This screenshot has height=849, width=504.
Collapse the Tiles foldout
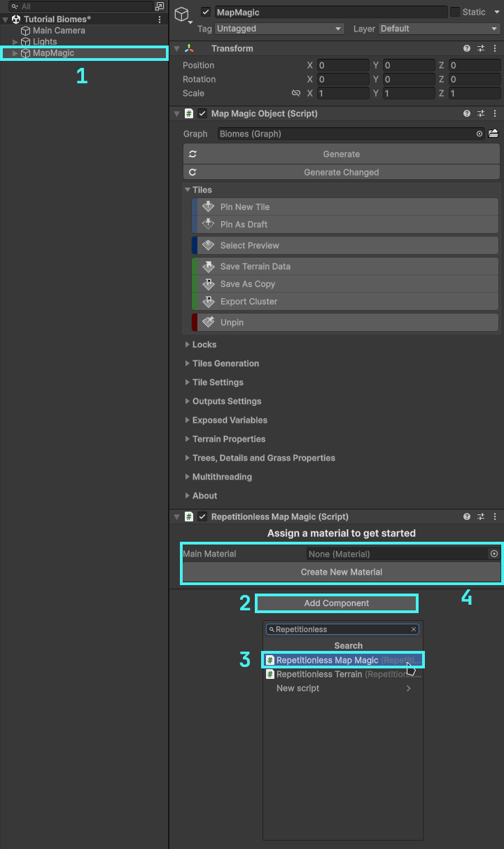pyautogui.click(x=188, y=190)
